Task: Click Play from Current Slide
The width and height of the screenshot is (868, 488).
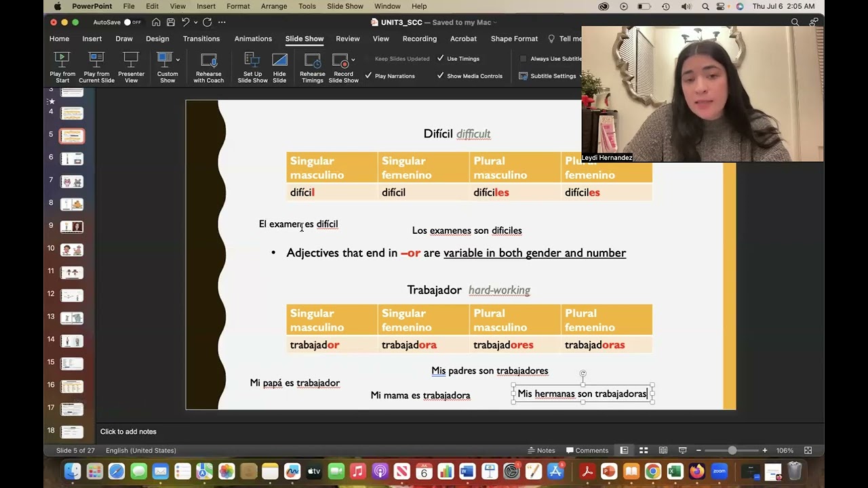Action: coord(96,68)
